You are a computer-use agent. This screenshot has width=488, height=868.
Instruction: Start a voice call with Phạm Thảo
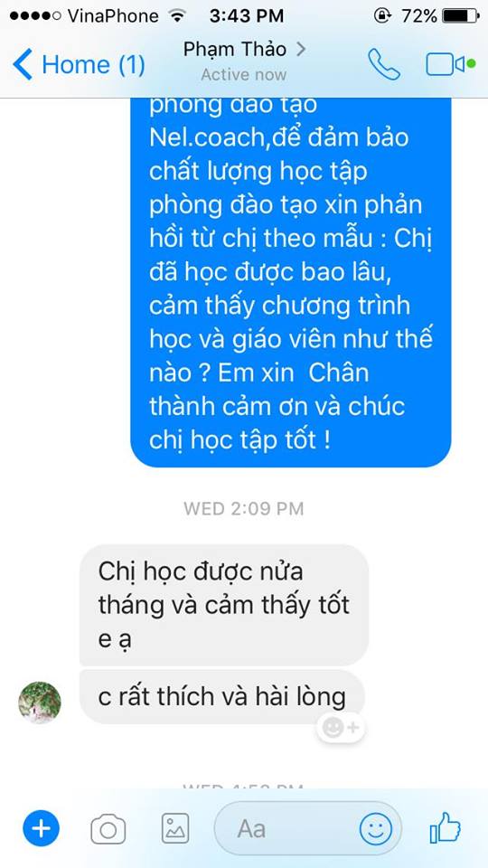(x=384, y=65)
